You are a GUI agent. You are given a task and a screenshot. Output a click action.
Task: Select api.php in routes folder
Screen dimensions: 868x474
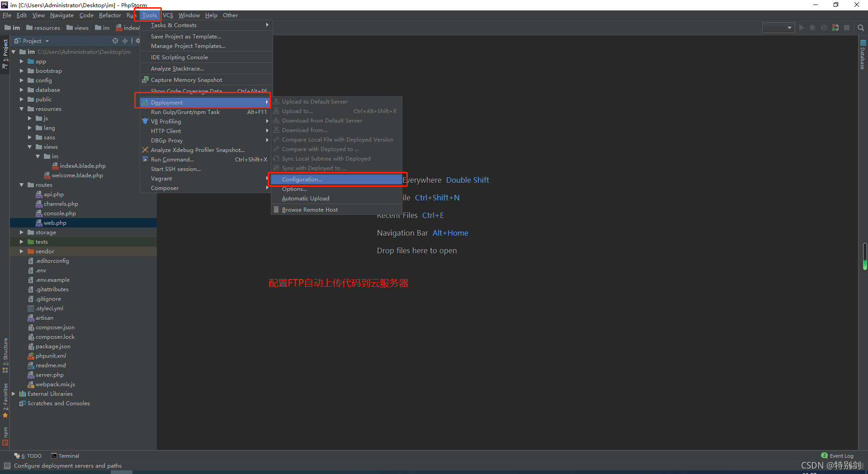coord(53,194)
